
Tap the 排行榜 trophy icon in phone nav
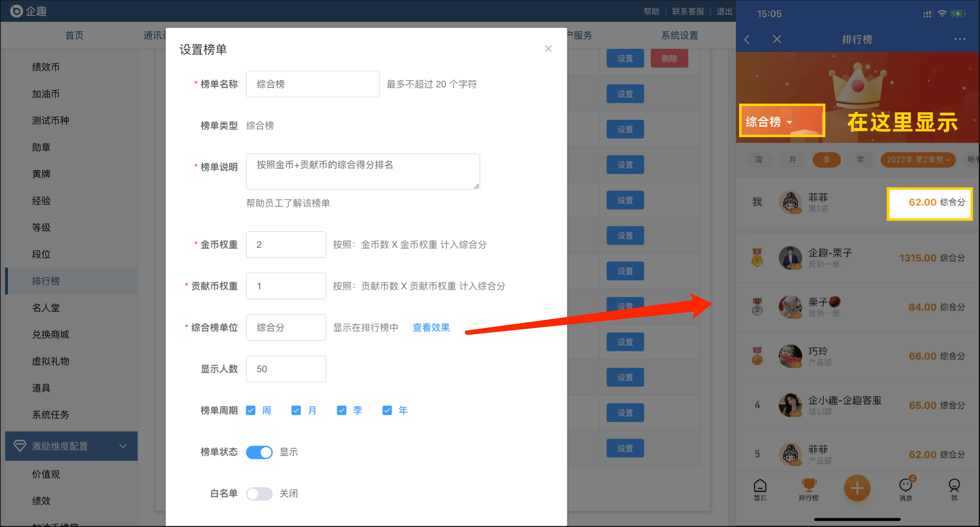click(808, 490)
